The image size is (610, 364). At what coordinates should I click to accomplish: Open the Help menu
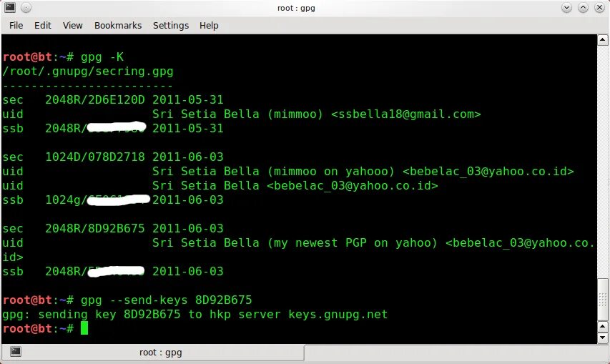[x=209, y=25]
